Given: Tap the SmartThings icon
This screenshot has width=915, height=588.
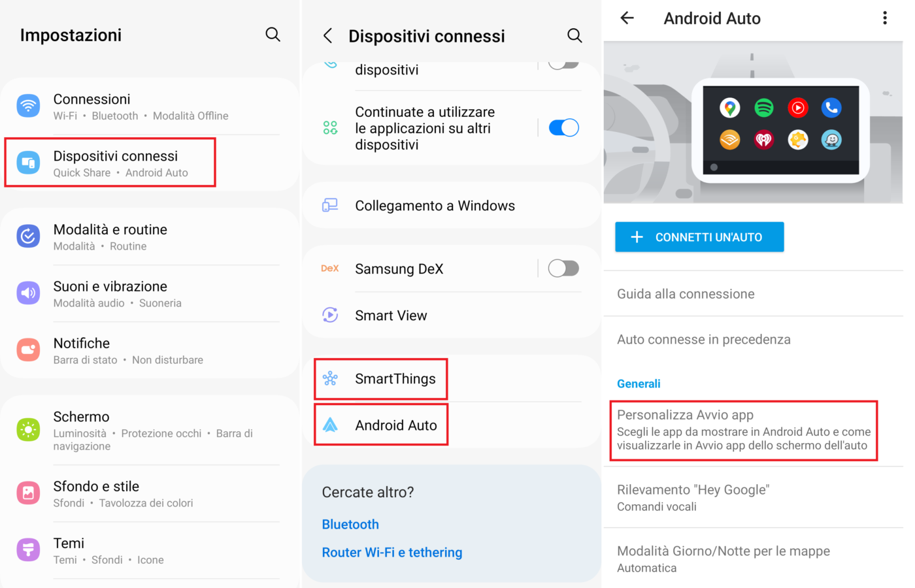Looking at the screenshot, I should click(x=330, y=378).
